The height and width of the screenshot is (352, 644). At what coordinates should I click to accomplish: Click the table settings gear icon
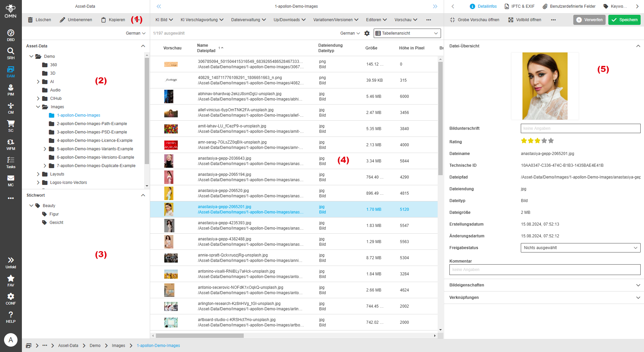[x=367, y=33]
